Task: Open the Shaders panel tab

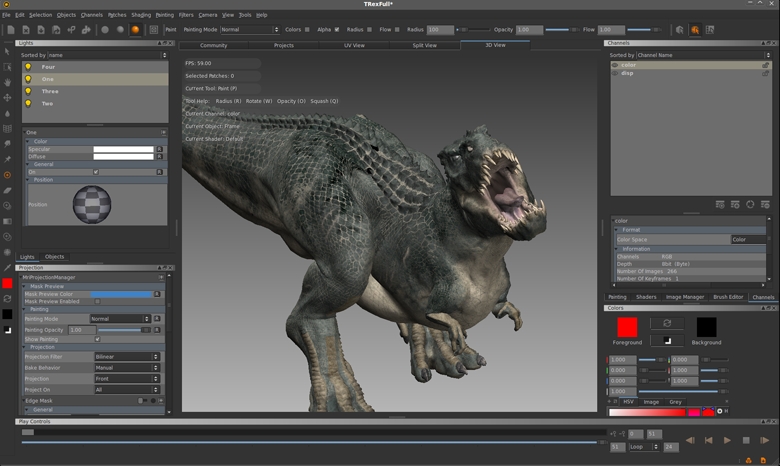Action: [646, 297]
